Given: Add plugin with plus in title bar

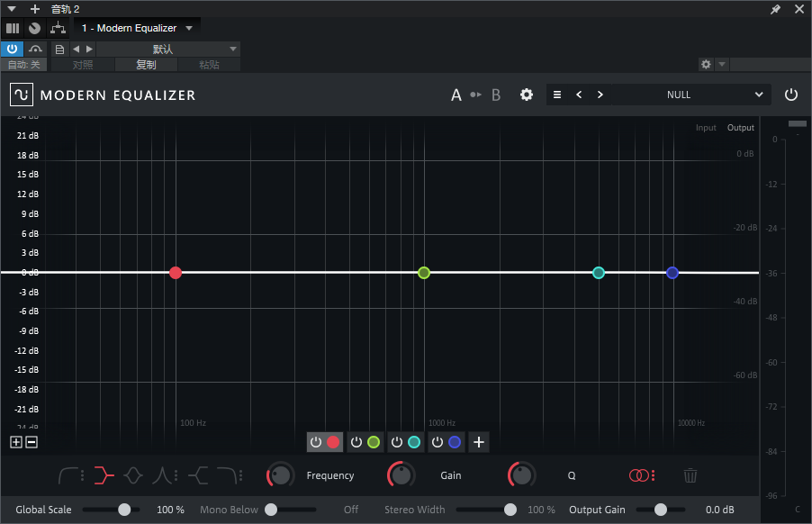Looking at the screenshot, I should click(x=35, y=9).
